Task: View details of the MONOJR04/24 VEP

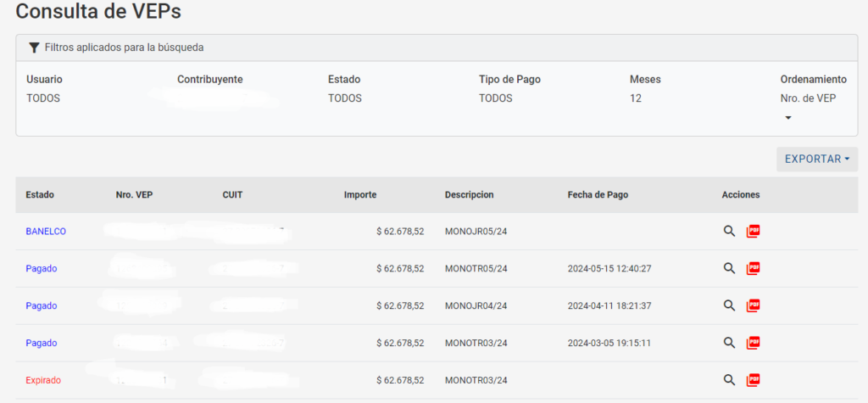Action: [x=729, y=306]
